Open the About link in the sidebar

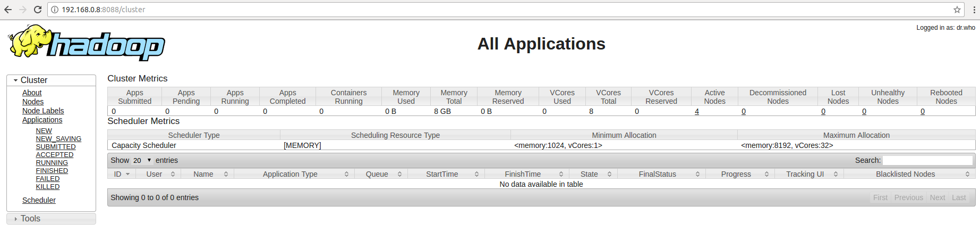pyautogui.click(x=32, y=93)
